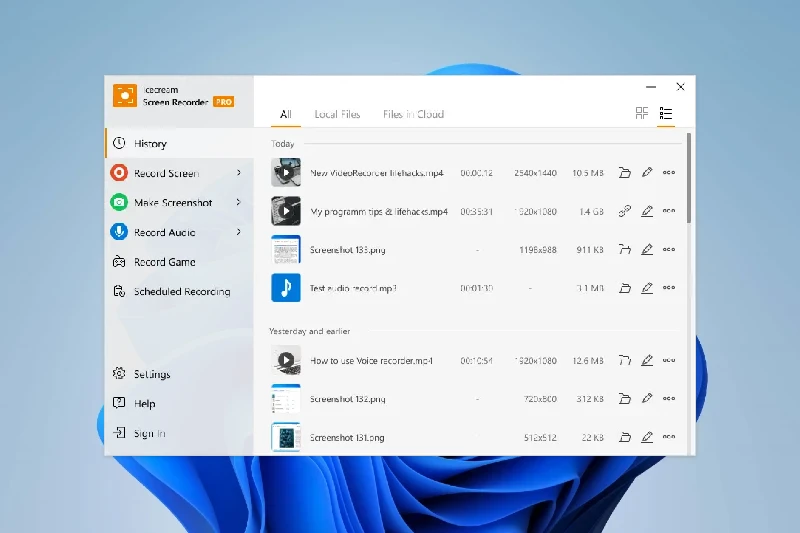The image size is (800, 533).
Task: Open folder for Screenshot 131.png
Action: coord(625,438)
